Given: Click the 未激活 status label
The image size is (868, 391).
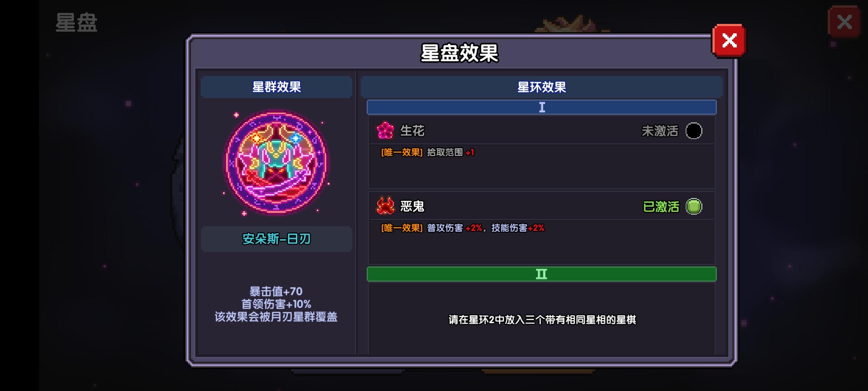Looking at the screenshot, I should [x=660, y=131].
